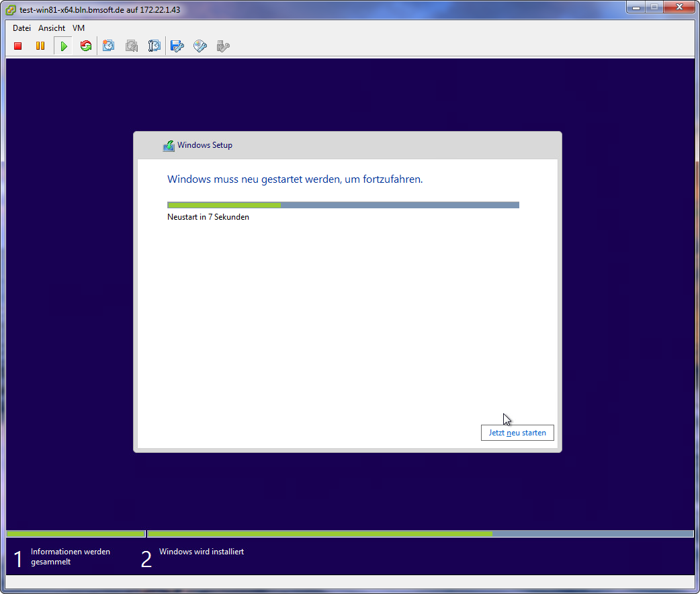Take a snapshot with the clock-star icon
Image resolution: width=700 pixels, height=594 pixels.
[108, 46]
